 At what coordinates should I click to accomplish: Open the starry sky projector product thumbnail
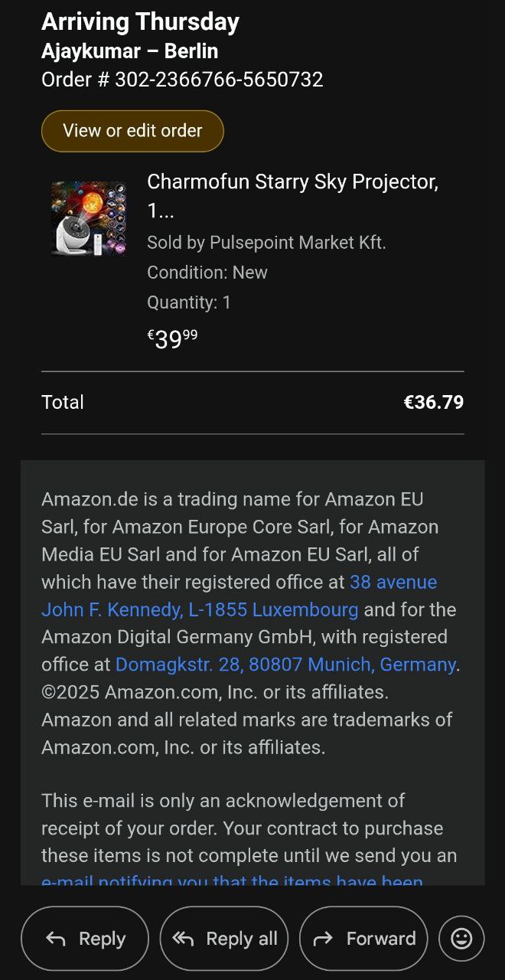(89, 218)
